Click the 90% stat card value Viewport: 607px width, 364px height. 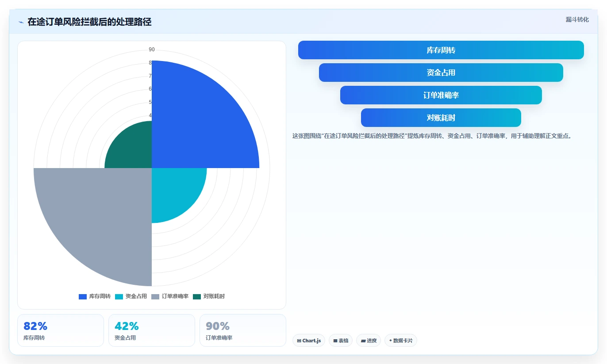coord(218,326)
